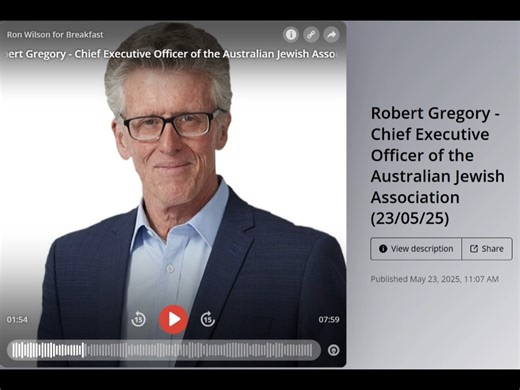The image size is (520, 390).
Task: Skip forward 15 seconds
Action: click(208, 319)
